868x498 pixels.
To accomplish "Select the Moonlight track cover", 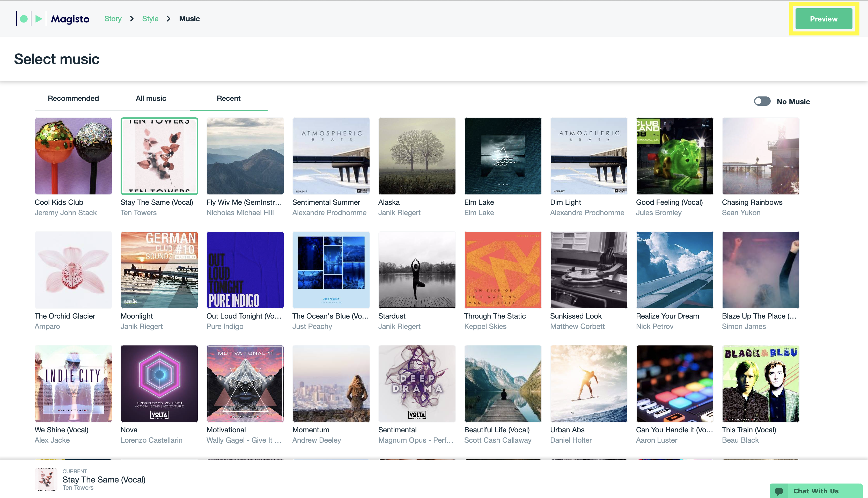I will click(159, 270).
